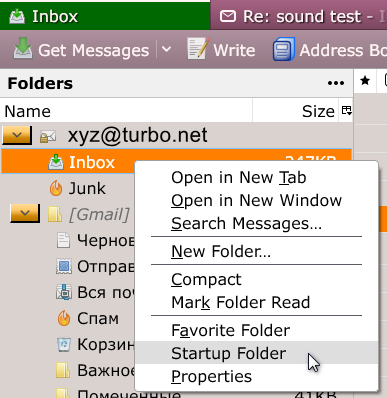Open the folder column picker icon
The image size is (387, 398).
point(346,110)
